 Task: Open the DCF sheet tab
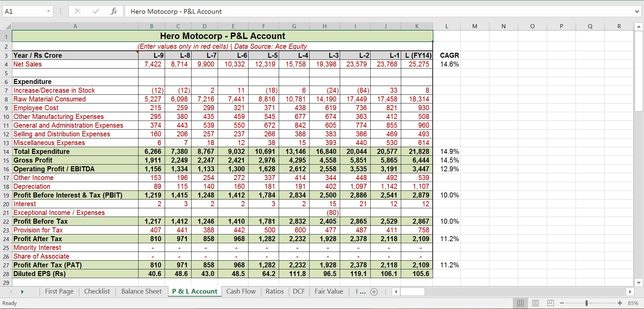(x=299, y=292)
